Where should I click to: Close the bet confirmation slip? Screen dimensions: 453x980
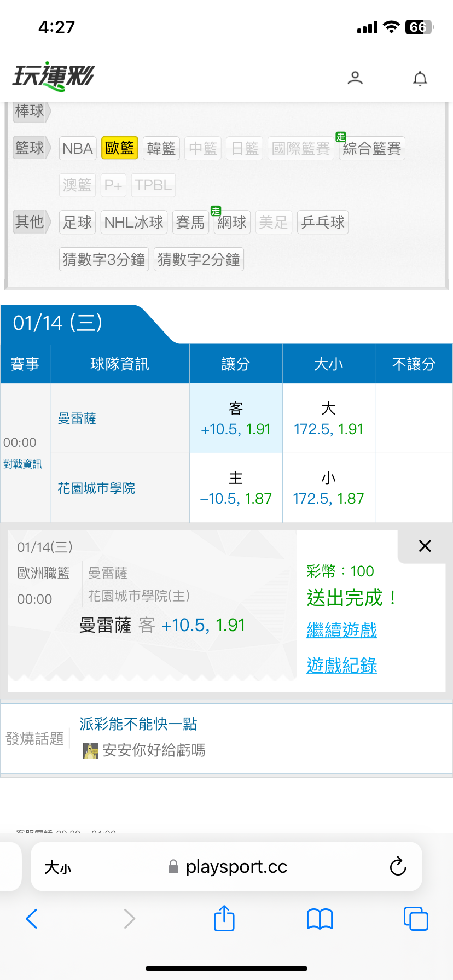(425, 546)
